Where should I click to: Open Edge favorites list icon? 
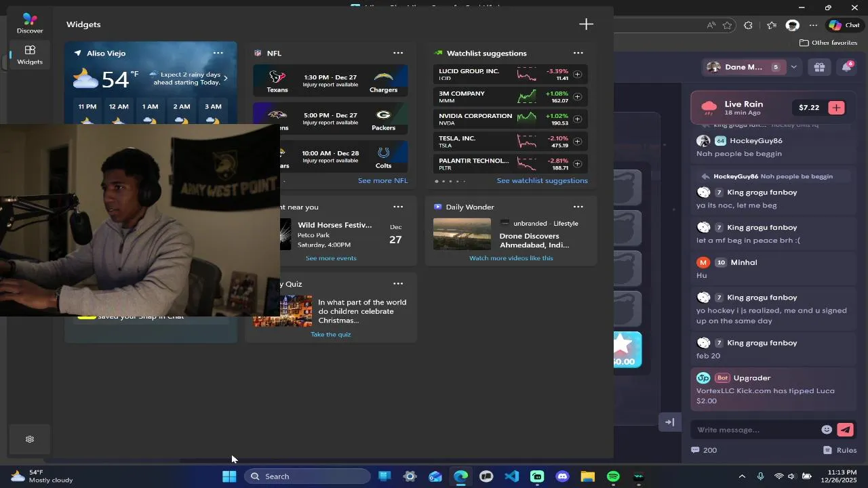[x=772, y=25]
